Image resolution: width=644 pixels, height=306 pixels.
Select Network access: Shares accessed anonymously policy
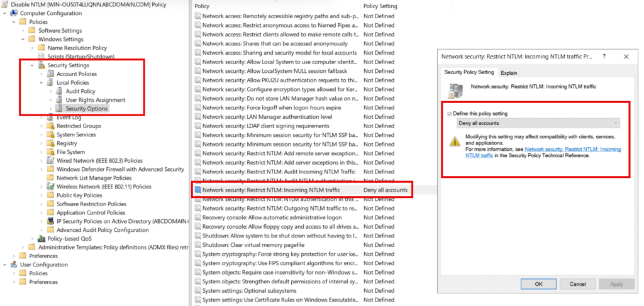point(275,43)
